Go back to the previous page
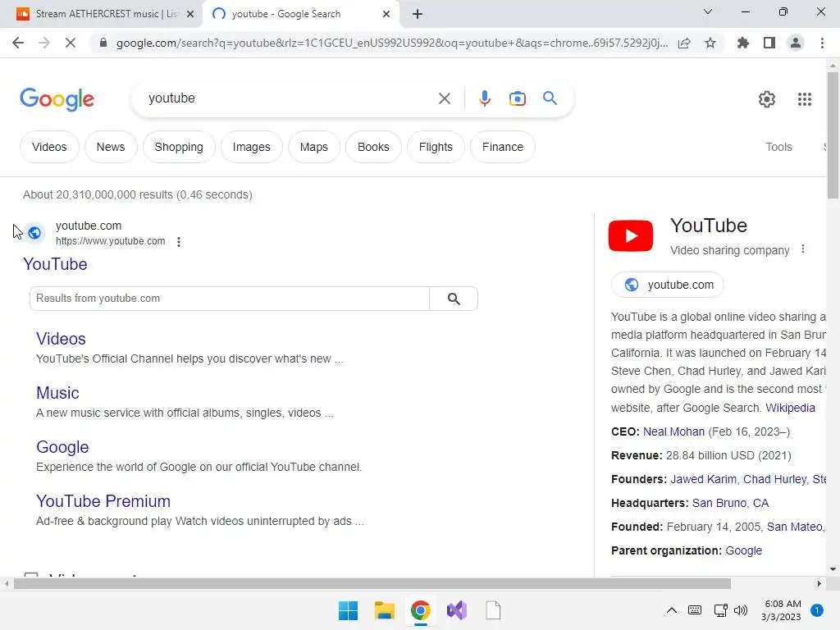 click(x=18, y=43)
